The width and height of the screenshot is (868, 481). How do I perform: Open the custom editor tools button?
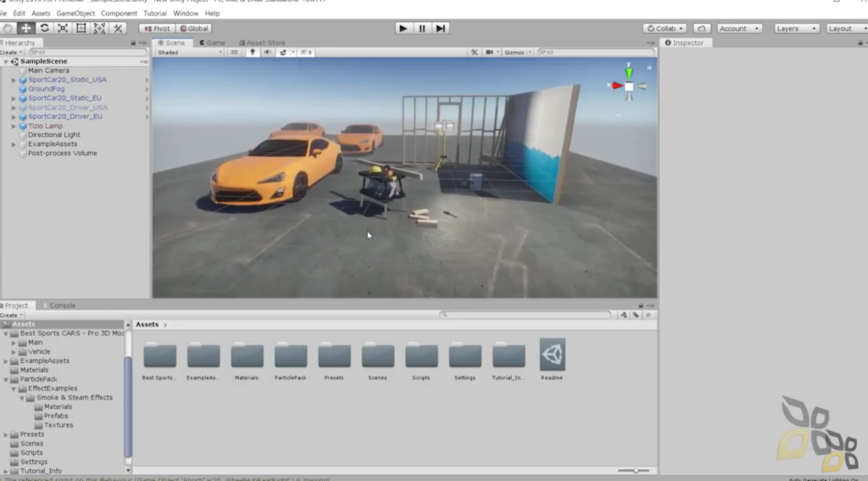117,28
